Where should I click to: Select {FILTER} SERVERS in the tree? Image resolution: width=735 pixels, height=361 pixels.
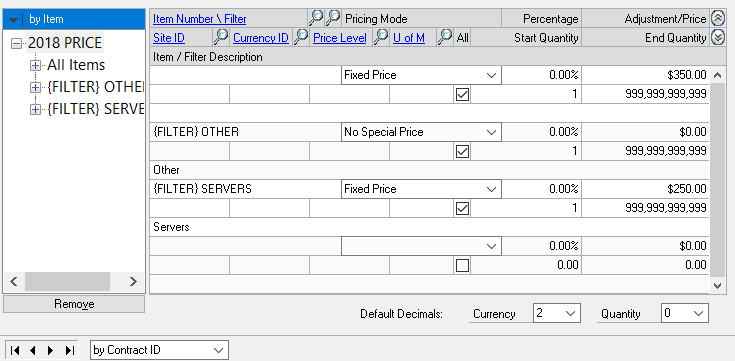[x=95, y=109]
